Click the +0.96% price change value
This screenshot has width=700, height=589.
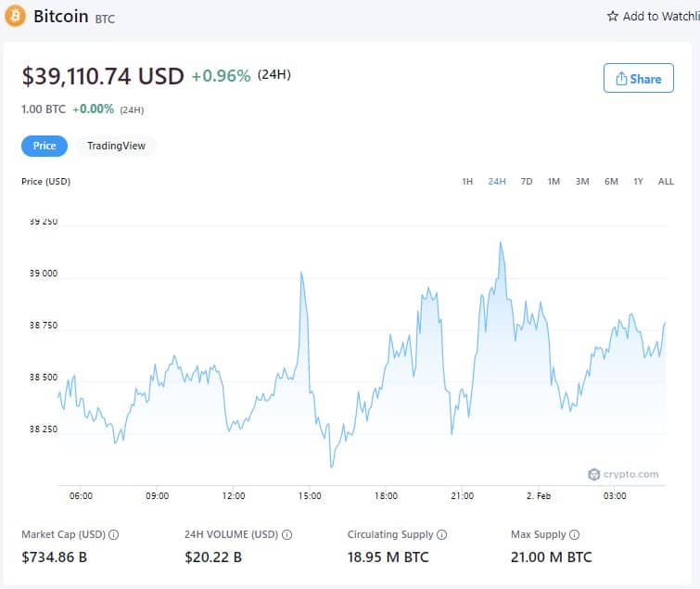pyautogui.click(x=221, y=76)
